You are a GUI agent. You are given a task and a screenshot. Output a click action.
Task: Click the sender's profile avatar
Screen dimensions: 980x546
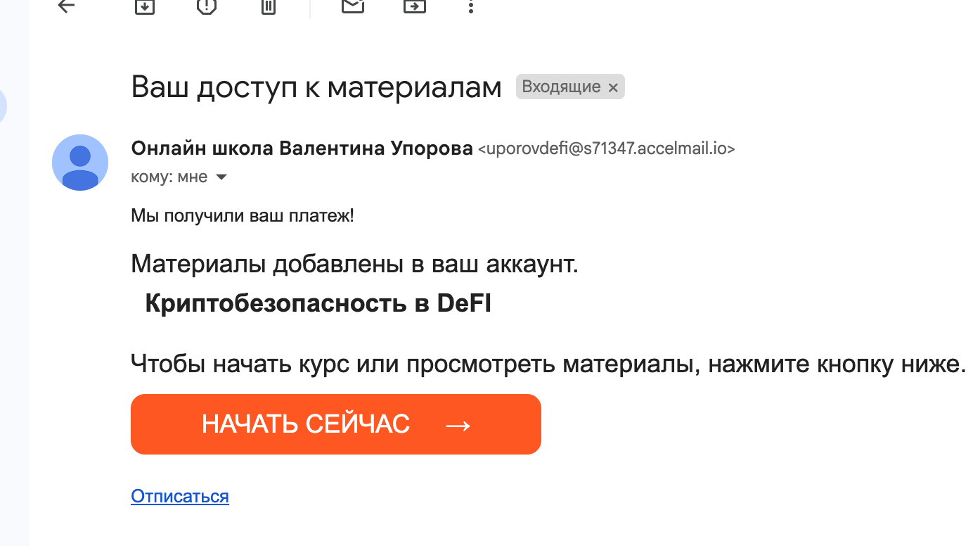[x=80, y=163]
